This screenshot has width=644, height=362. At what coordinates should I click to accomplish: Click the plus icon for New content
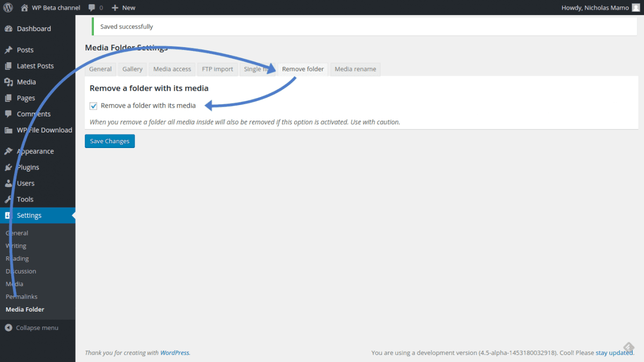click(x=115, y=8)
